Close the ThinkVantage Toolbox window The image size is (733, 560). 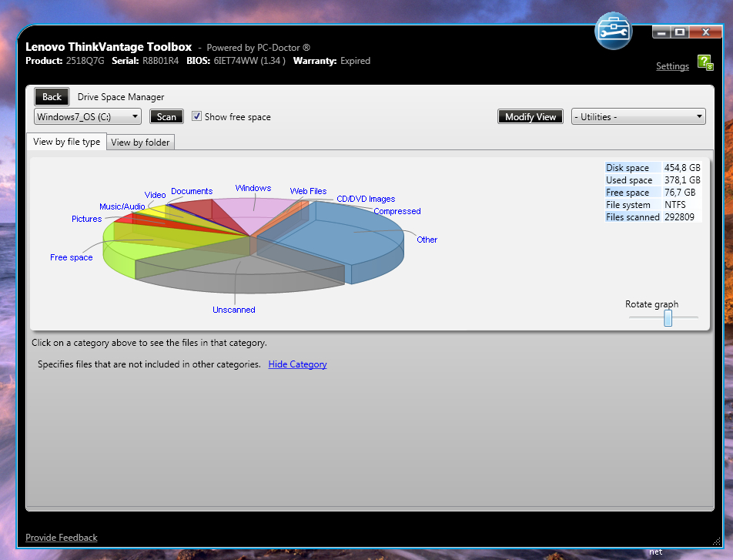[x=706, y=32]
